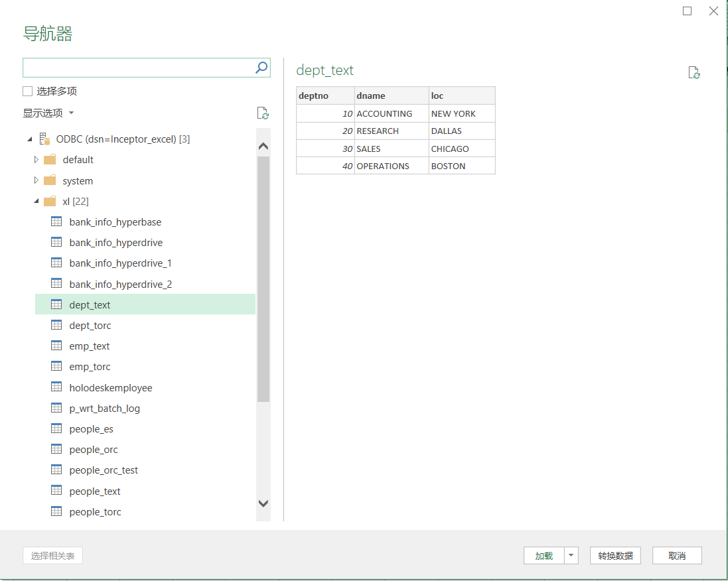Click the table icon beside bank_info_hyperbase

56,222
